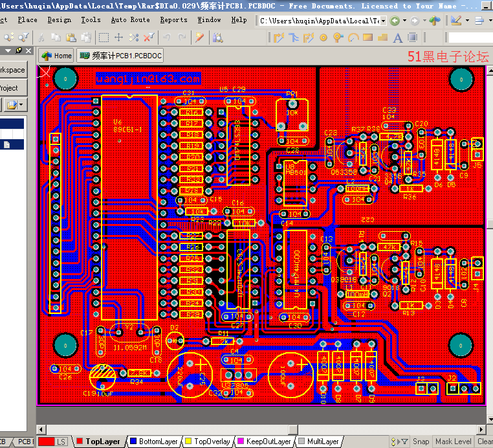Select the Inside Area selection tool

tap(104, 38)
